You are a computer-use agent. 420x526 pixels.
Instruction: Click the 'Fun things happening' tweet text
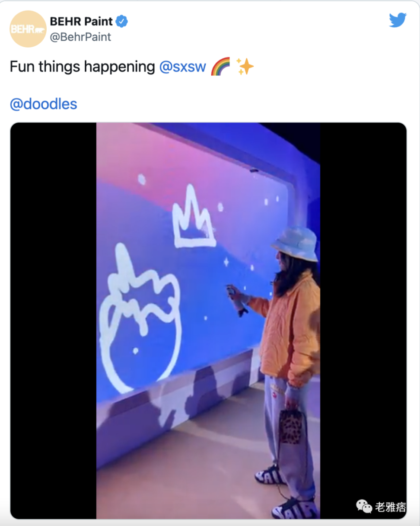click(x=82, y=67)
